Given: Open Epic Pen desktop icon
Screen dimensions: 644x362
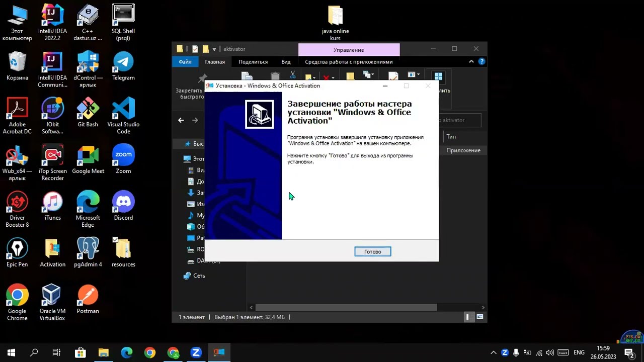Looking at the screenshot, I should point(17,253).
